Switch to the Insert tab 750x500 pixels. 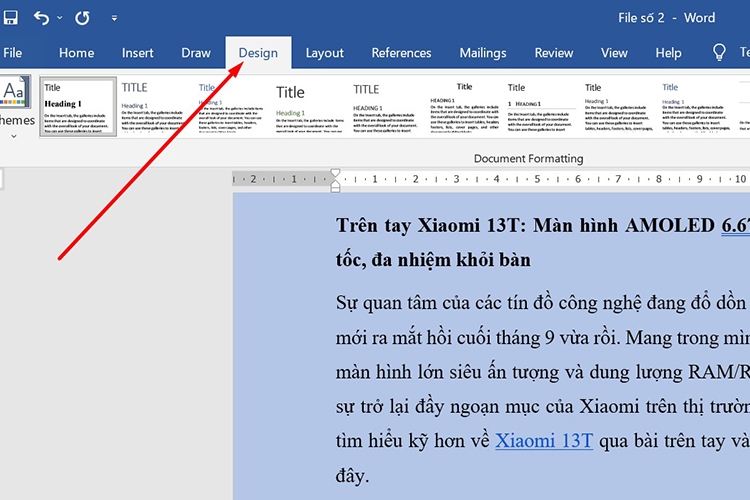tap(138, 53)
